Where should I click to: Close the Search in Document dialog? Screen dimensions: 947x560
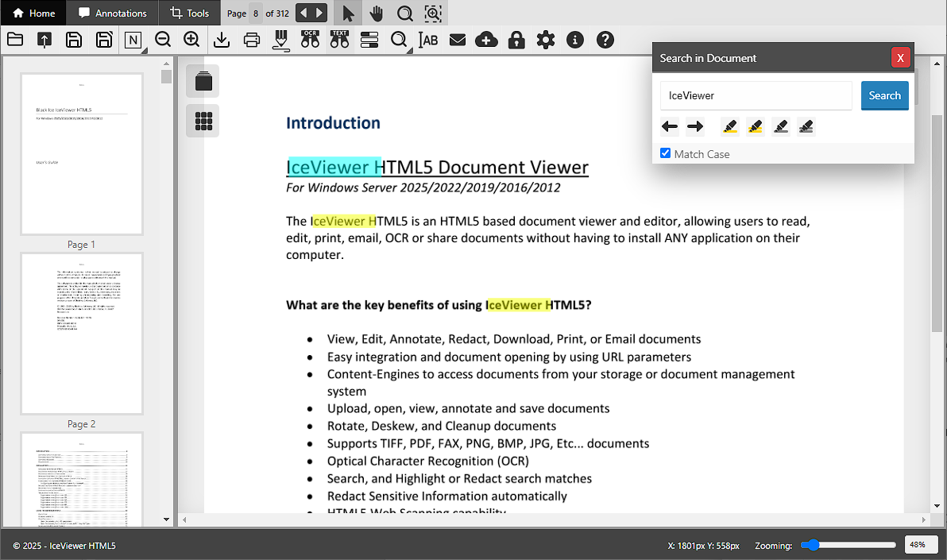pyautogui.click(x=900, y=58)
